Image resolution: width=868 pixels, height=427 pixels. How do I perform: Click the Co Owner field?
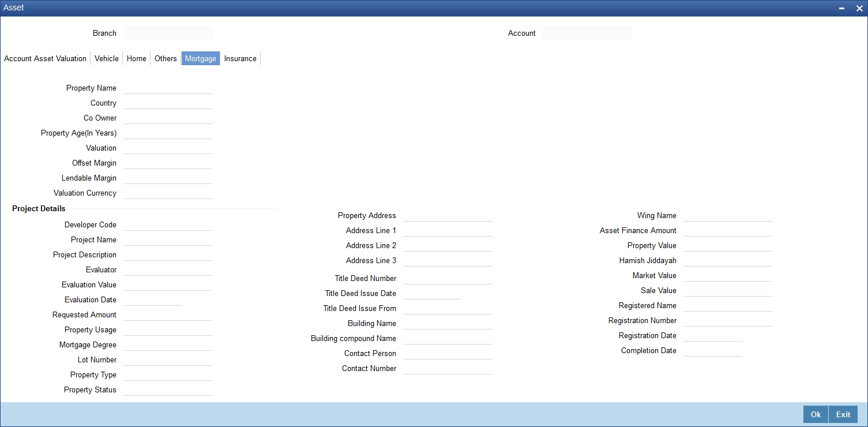tap(168, 118)
